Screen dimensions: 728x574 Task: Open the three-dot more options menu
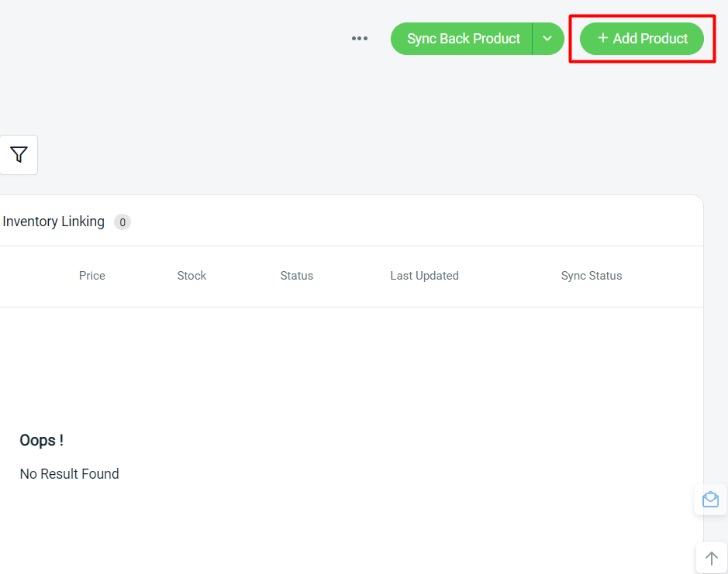click(x=360, y=39)
